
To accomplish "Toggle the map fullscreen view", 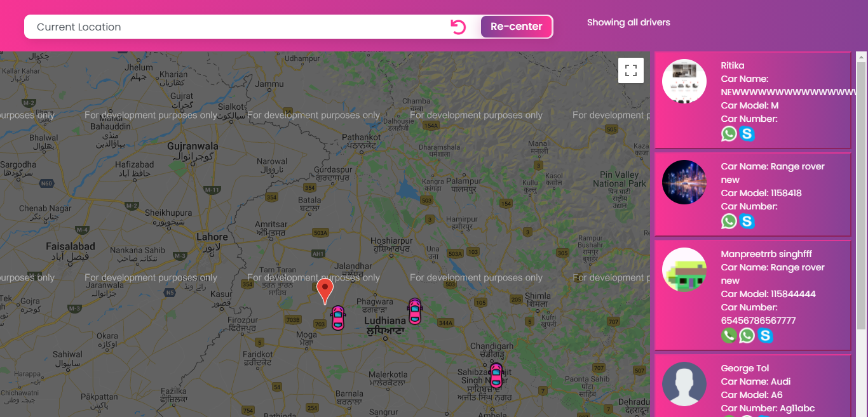I will tap(631, 70).
